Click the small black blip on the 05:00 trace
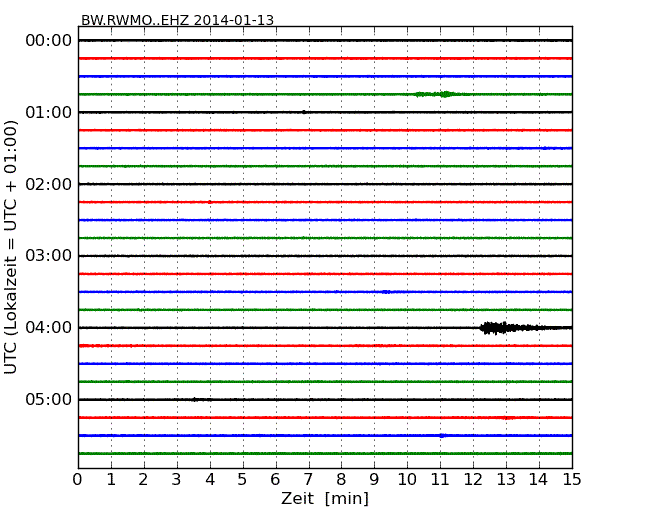This screenshot has height=520, width=650. click(194, 399)
